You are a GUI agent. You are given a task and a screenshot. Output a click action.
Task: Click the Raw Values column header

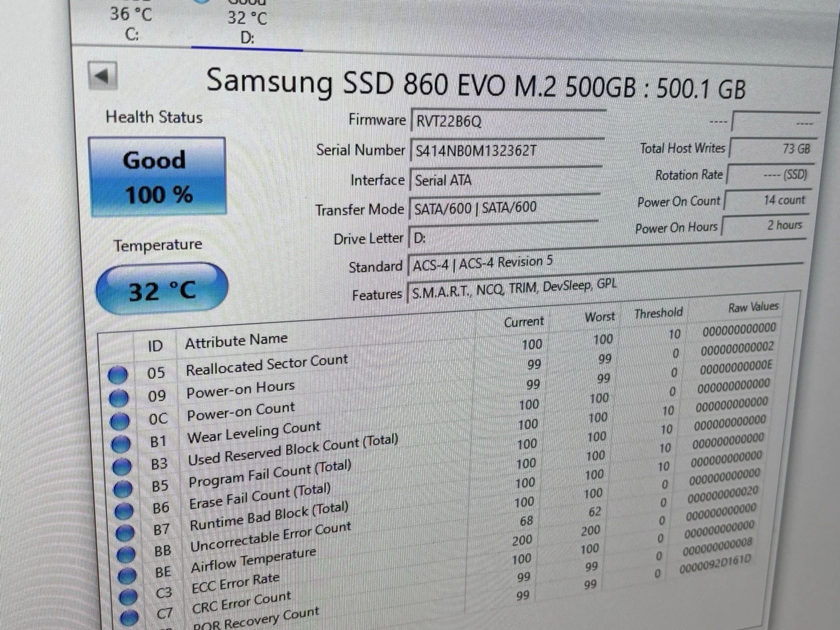tap(753, 307)
